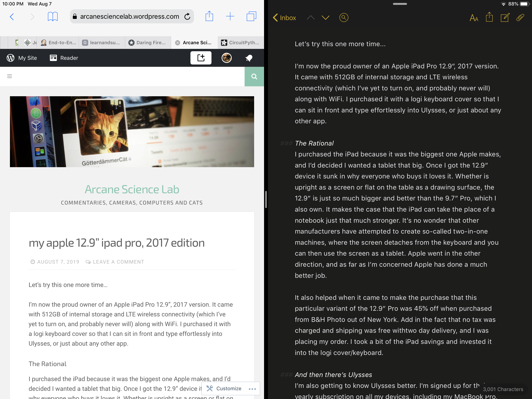The width and height of the screenshot is (532, 399).
Task: Tap 'Let's try this one more time...' in Ulysses
Action: (x=340, y=44)
